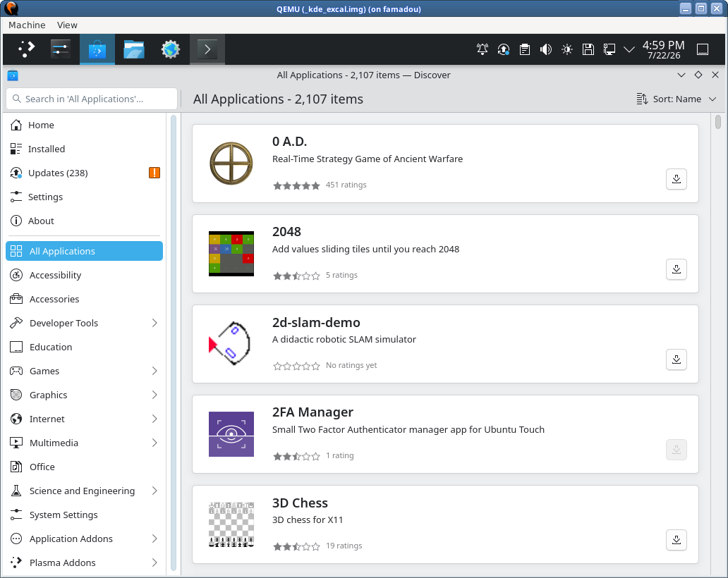Open the clipboard tray icon
The width and height of the screenshot is (728, 578).
click(525, 49)
